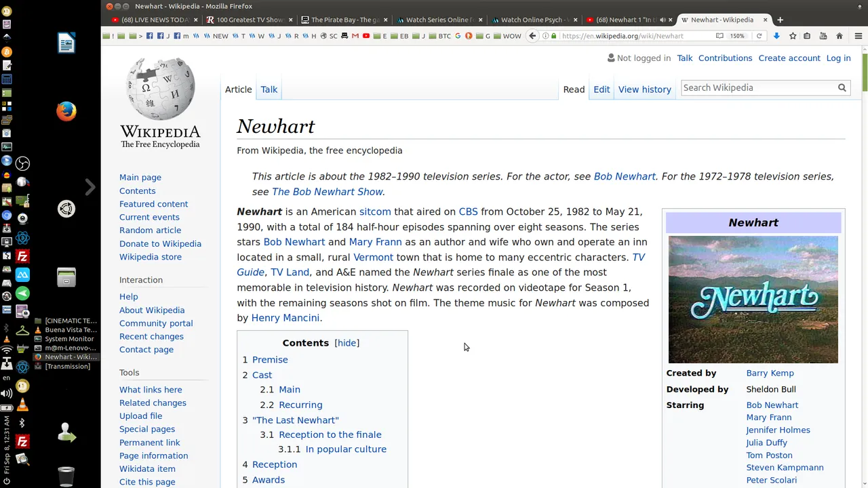The height and width of the screenshot is (488, 868).
Task: Open the TV Land link
Action: tap(290, 272)
